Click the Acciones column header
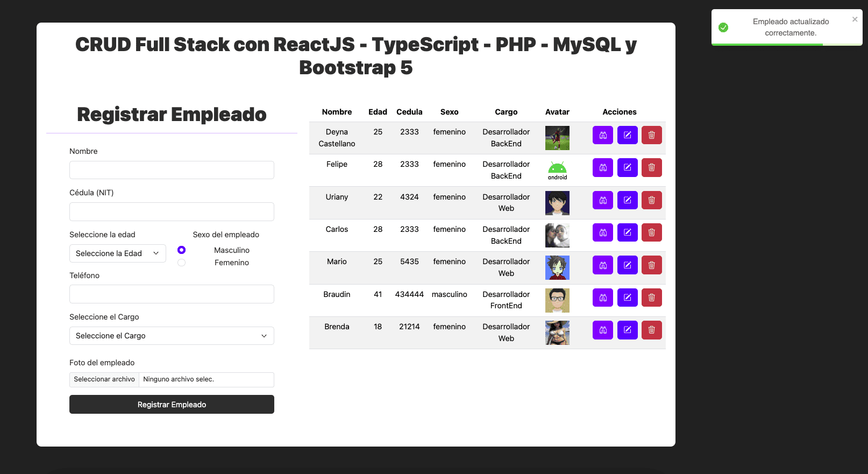This screenshot has height=474, width=868. click(x=620, y=112)
